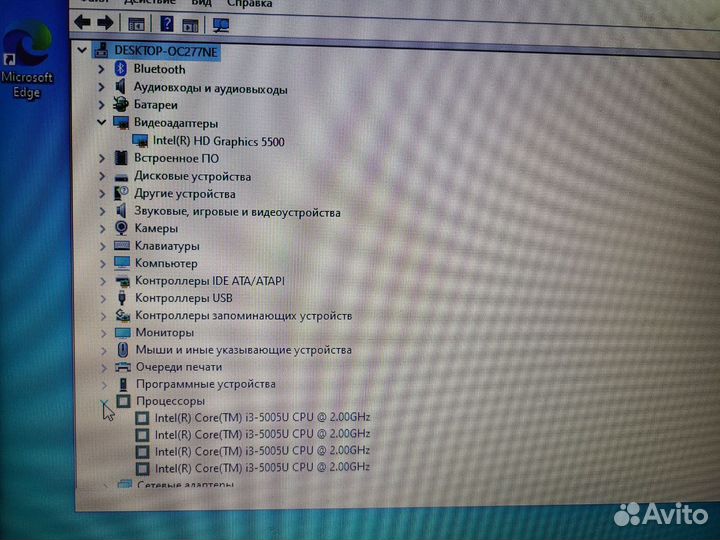Click the Контроллеры IDE ATA/ATAPI icon
The width and height of the screenshot is (720, 540).
(x=122, y=281)
